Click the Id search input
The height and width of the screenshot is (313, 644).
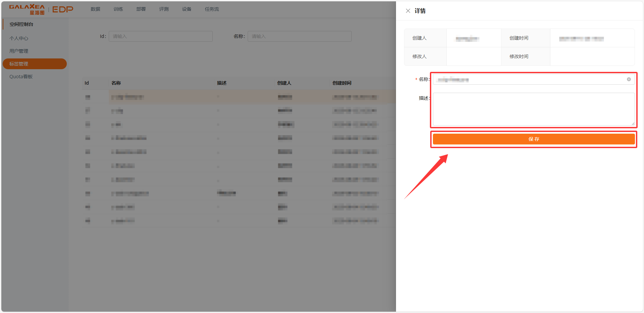(160, 36)
